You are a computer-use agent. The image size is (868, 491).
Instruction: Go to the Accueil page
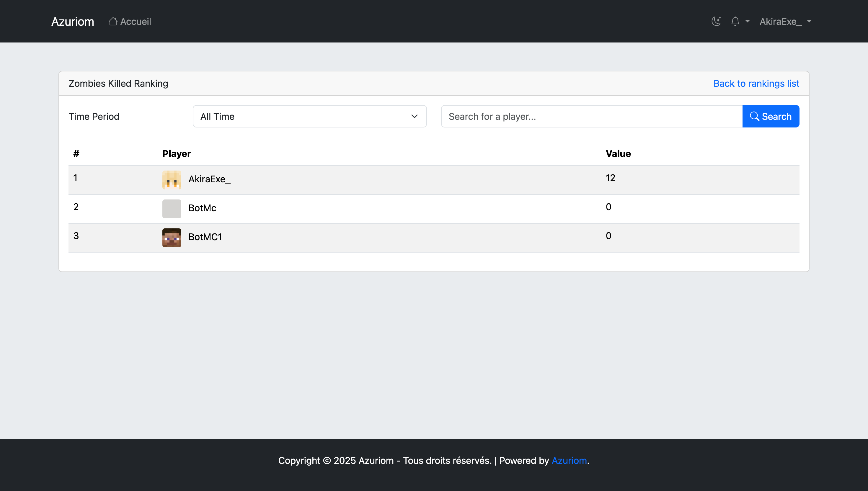[x=130, y=21]
